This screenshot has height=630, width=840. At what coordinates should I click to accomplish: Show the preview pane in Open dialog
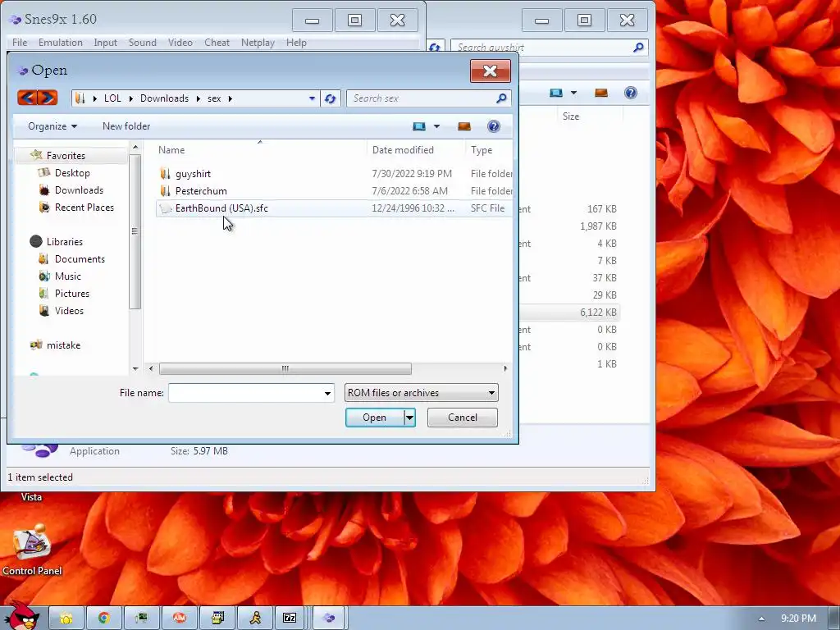pos(464,126)
